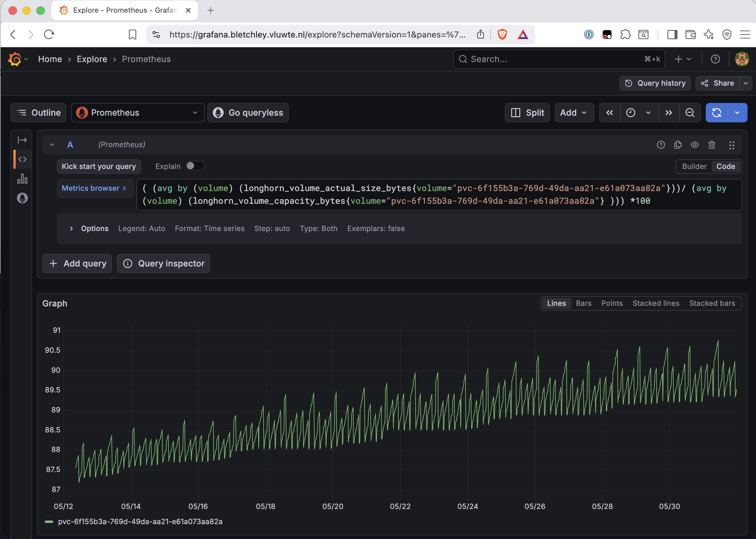Select the Explore browser tab

(x=124, y=10)
